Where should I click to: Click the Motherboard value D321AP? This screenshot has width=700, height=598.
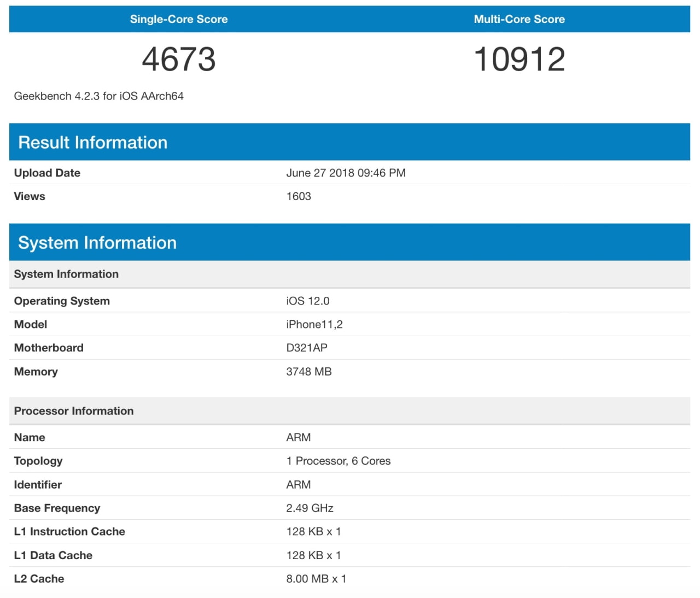pyautogui.click(x=307, y=348)
